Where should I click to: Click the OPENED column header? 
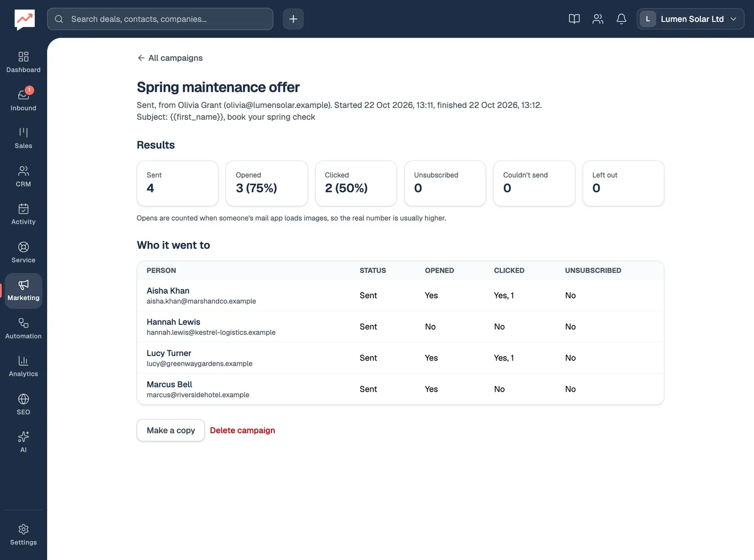(x=439, y=271)
